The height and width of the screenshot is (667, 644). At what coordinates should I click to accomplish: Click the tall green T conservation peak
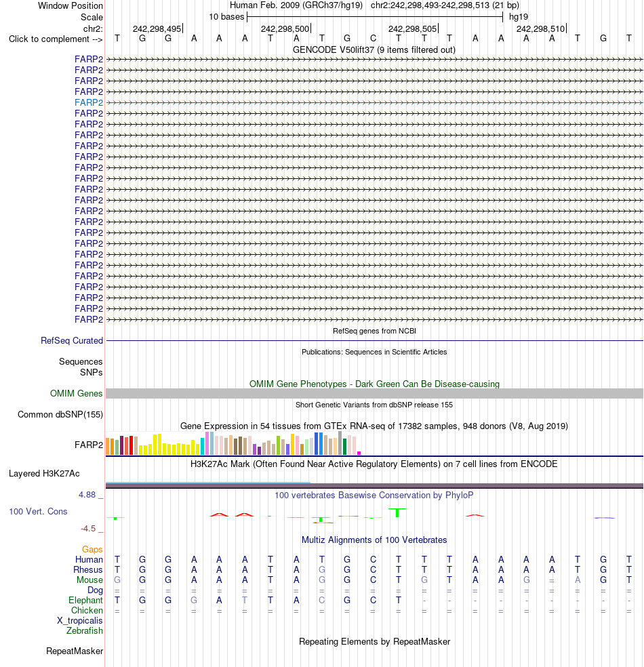[x=397, y=512]
